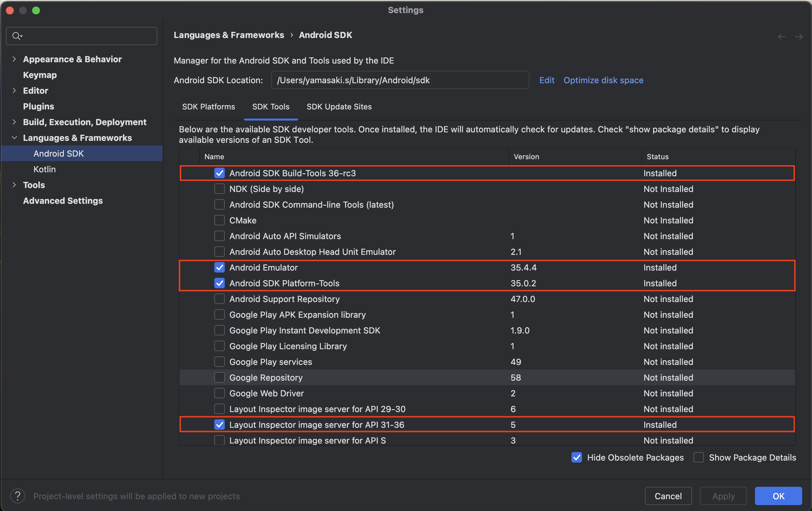The image size is (812, 511).
Task: Click Google Play Licensing Library row name
Action: pyautogui.click(x=288, y=346)
